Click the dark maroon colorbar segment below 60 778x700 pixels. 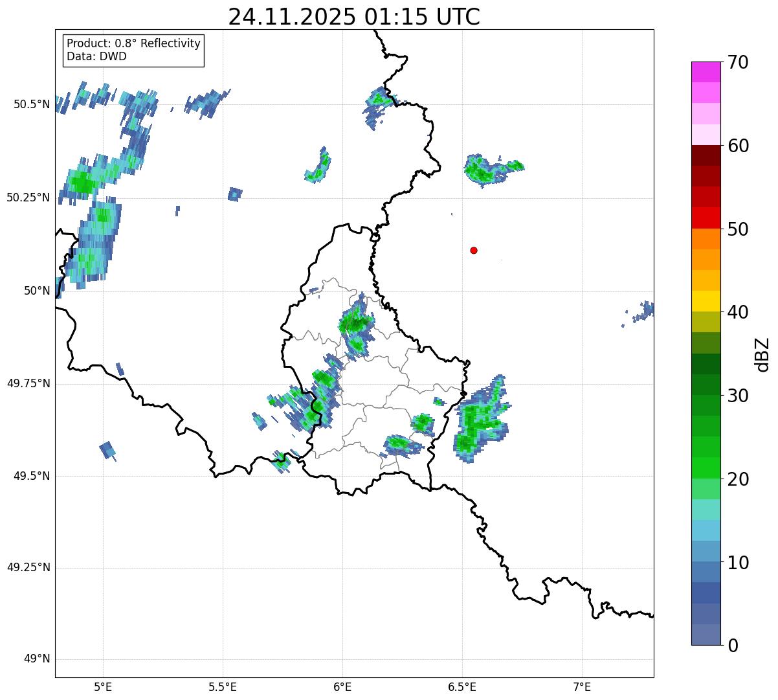[706, 155]
